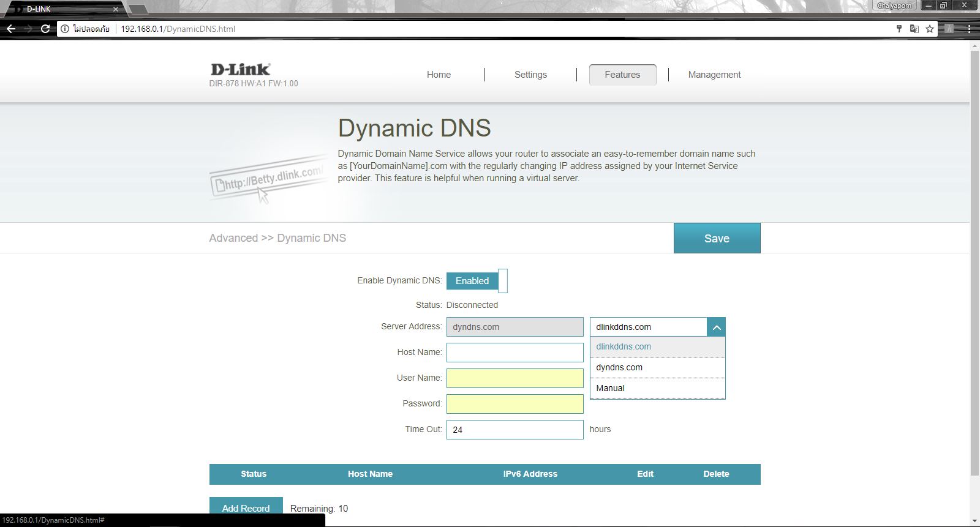Click the page vertical scrollbar
This screenshot has height=527, width=980.
[x=974, y=263]
